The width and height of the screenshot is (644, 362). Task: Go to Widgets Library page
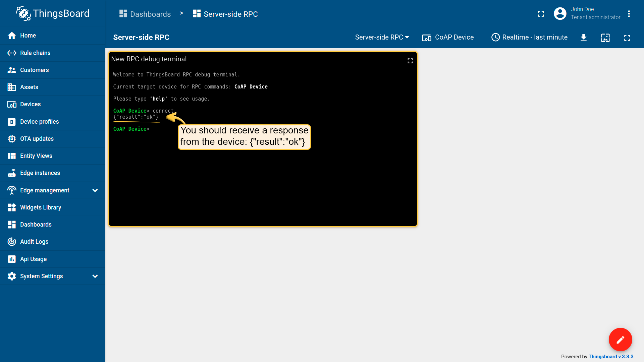(x=40, y=207)
